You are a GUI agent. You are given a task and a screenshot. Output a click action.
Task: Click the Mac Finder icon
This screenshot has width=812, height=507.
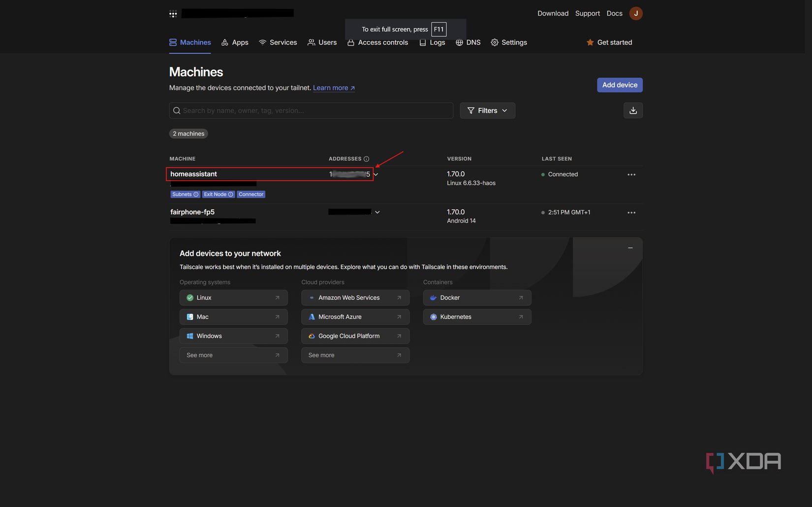(190, 317)
